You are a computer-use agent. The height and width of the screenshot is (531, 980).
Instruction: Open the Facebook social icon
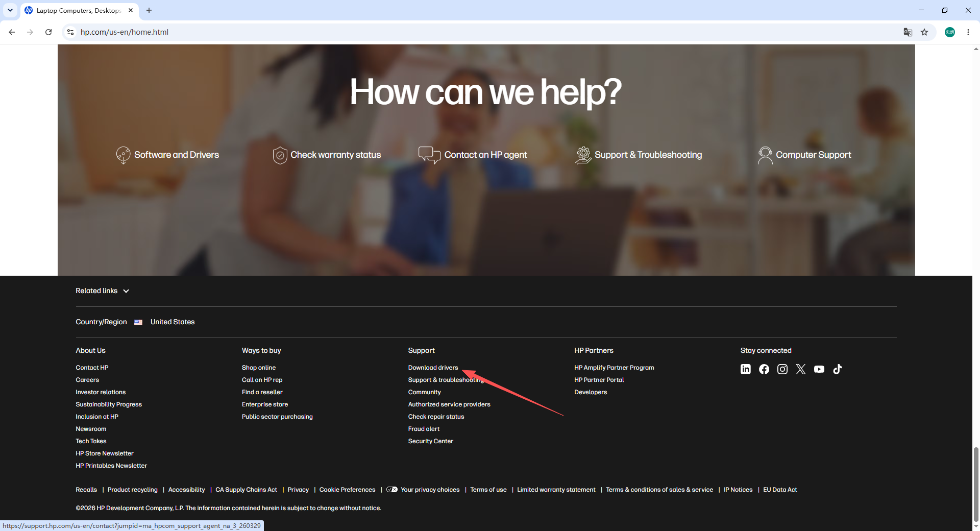[764, 369]
